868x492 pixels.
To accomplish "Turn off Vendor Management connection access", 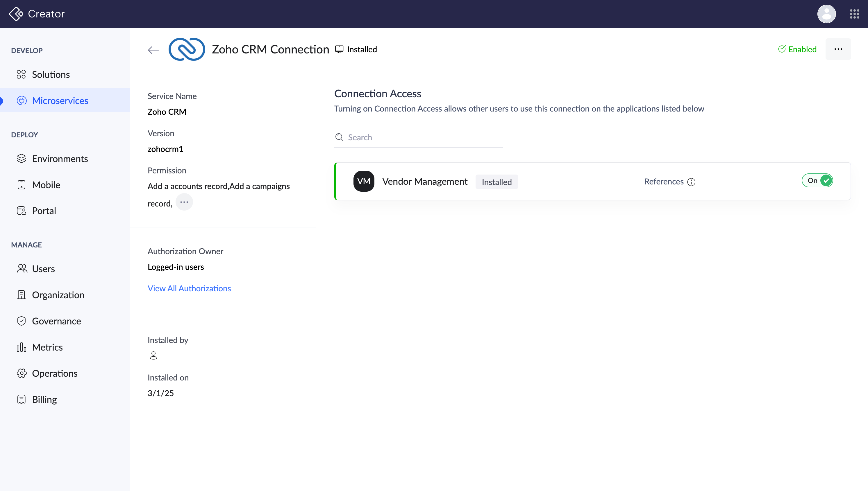I will (x=817, y=180).
